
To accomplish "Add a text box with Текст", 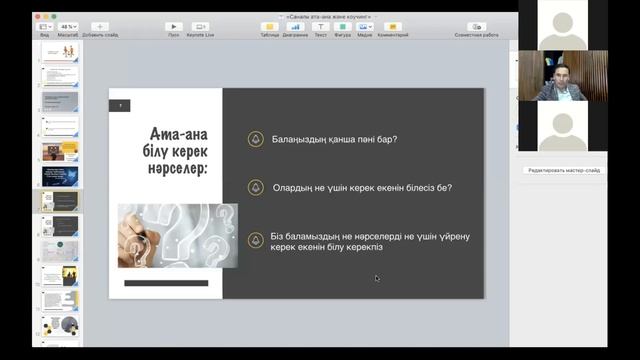I will [320, 27].
